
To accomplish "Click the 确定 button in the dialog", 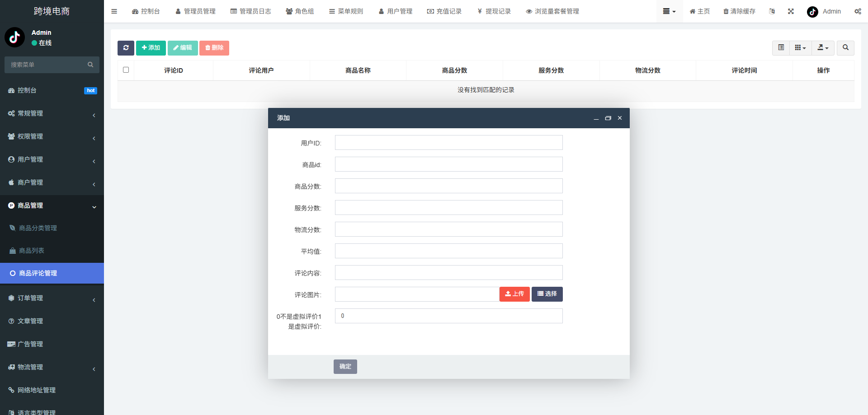I will pos(345,366).
